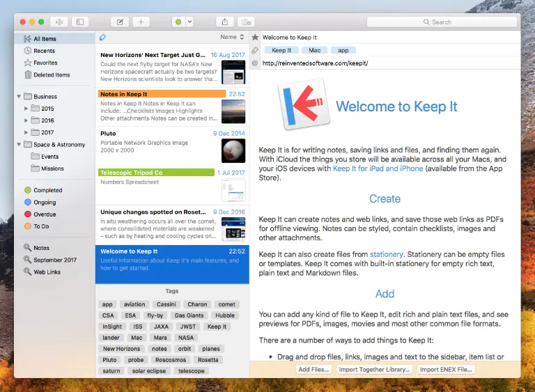Filter by the Rosetta tag
Viewport: 535px width, 392px height.
[x=208, y=360]
